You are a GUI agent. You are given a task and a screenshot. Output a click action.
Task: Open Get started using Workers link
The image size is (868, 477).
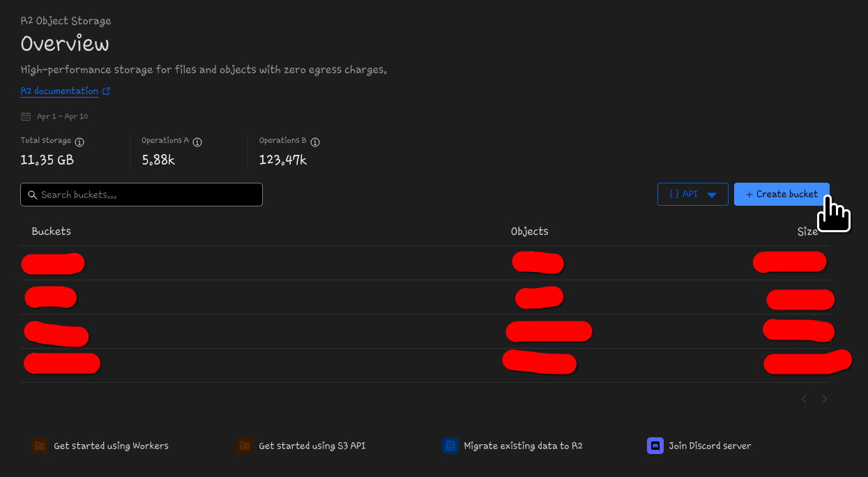[x=111, y=446]
